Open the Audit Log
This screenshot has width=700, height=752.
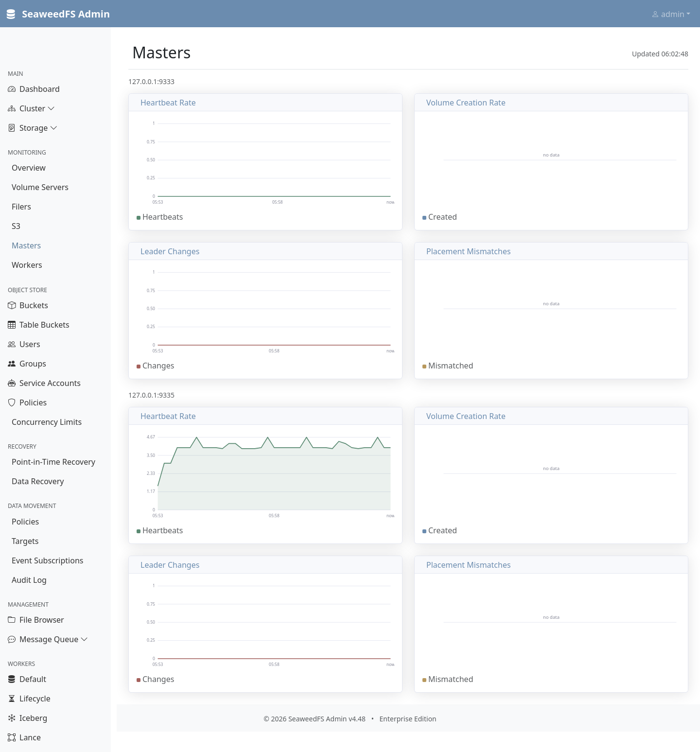[29, 580]
